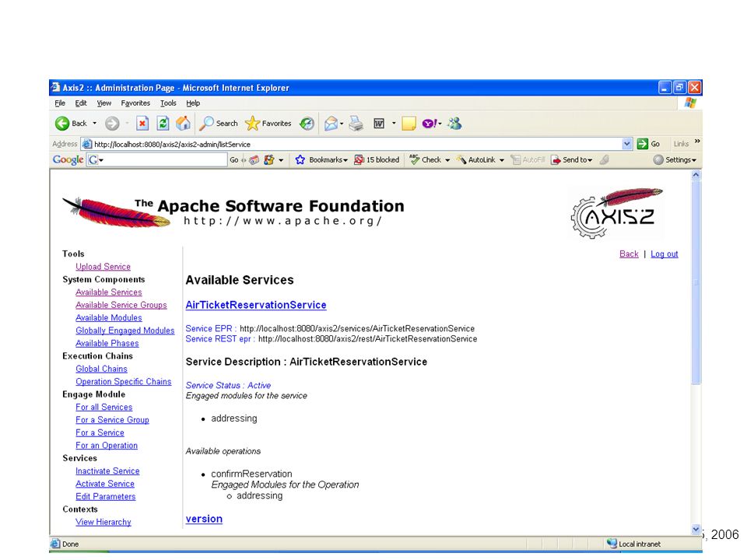Open Available Service Groups link

click(121, 305)
